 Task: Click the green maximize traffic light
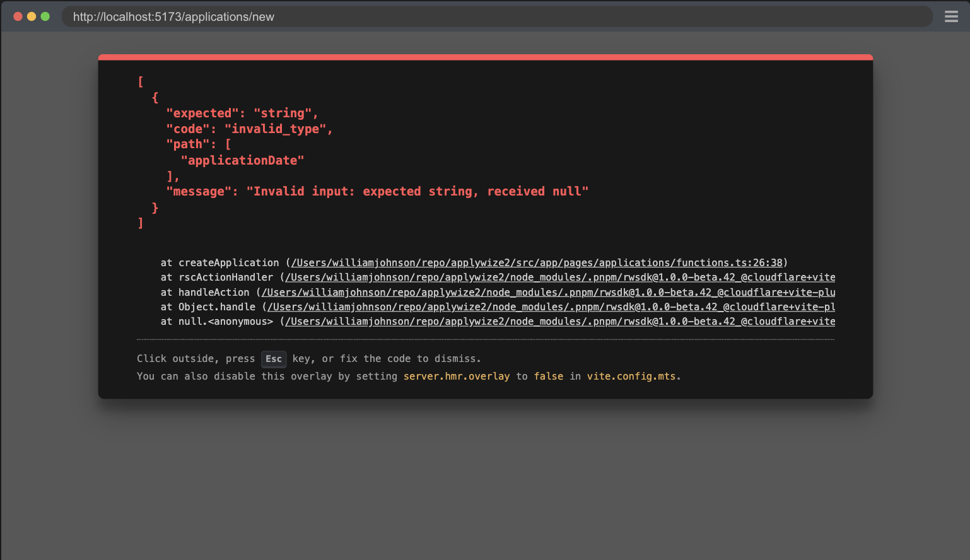click(45, 16)
